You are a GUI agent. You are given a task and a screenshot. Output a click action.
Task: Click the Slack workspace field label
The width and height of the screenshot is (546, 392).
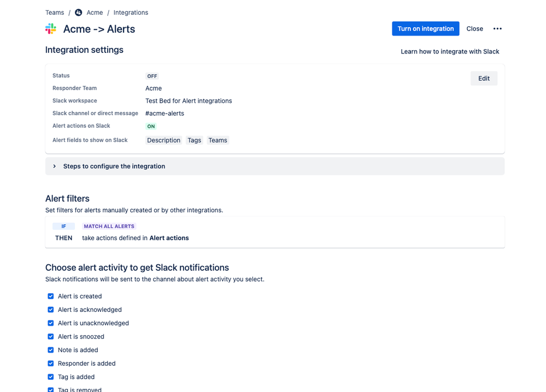click(74, 100)
